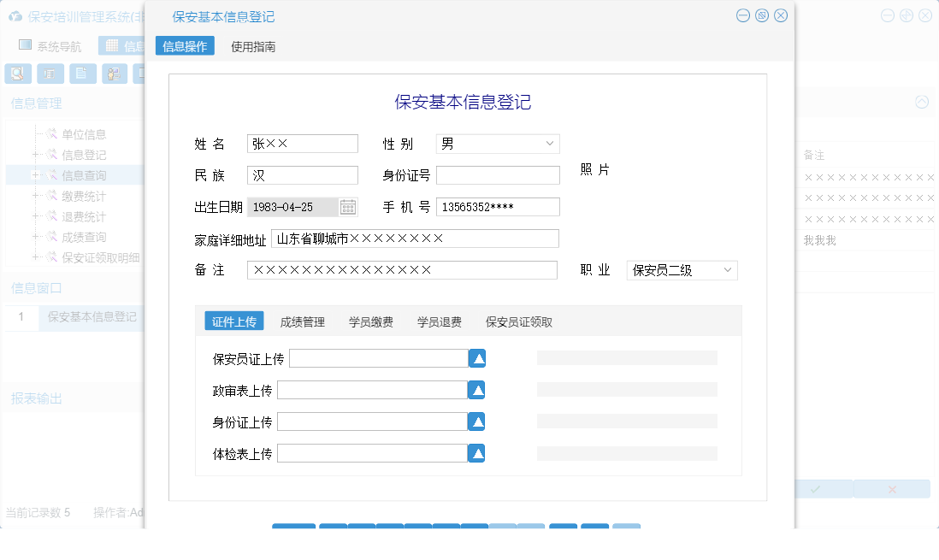The height and width of the screenshot is (560, 939).
Task: Select 学员退费 tab in the form
Action: (x=439, y=321)
